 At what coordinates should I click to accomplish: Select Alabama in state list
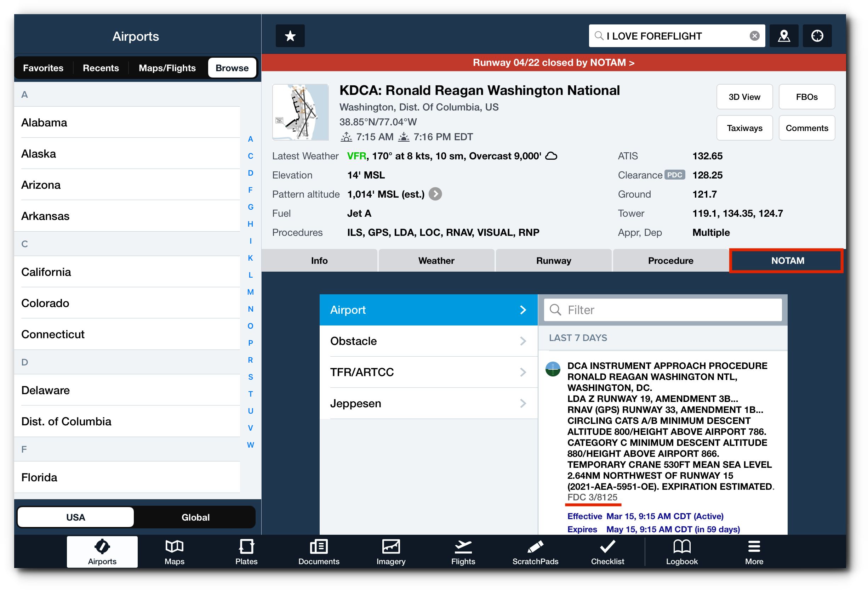(127, 123)
